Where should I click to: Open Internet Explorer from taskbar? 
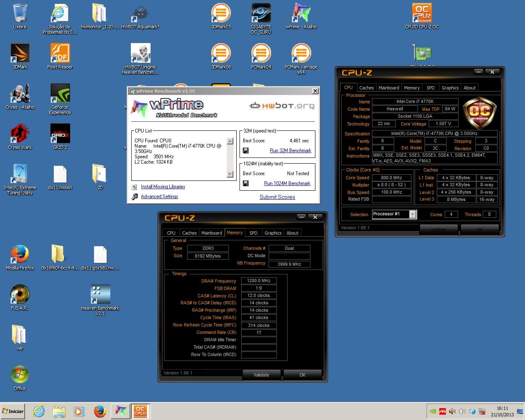(x=39, y=411)
